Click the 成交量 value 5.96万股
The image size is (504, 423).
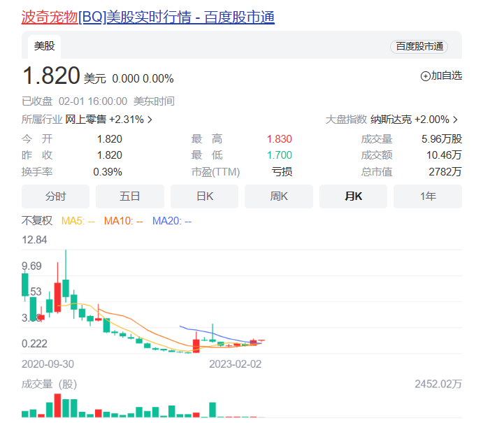coord(442,139)
